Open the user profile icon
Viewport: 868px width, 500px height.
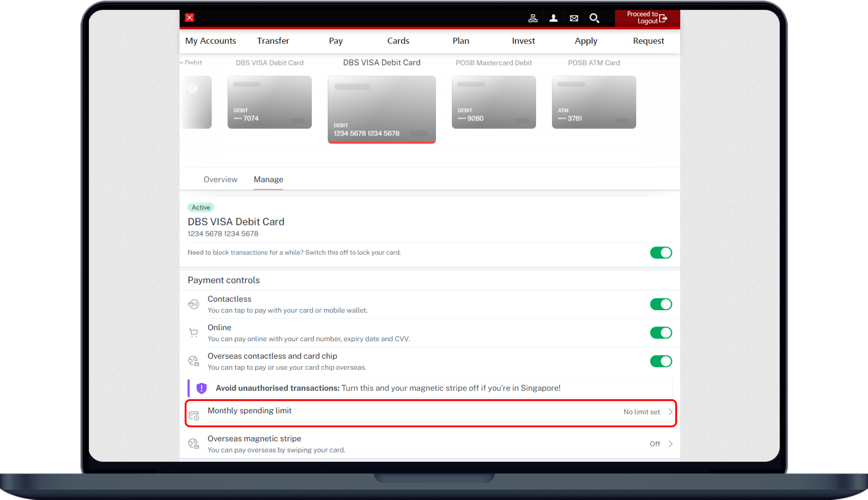coord(553,18)
